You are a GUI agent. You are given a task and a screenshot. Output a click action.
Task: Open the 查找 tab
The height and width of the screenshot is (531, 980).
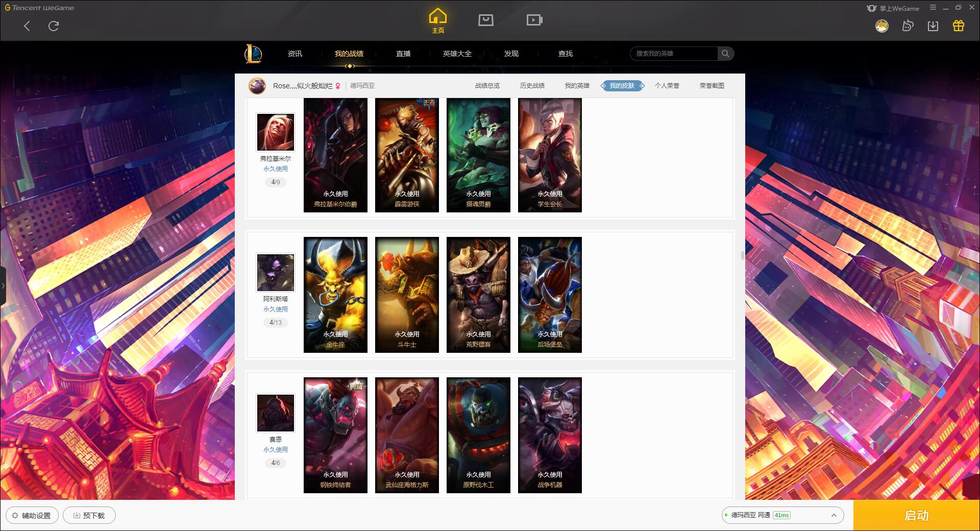566,54
